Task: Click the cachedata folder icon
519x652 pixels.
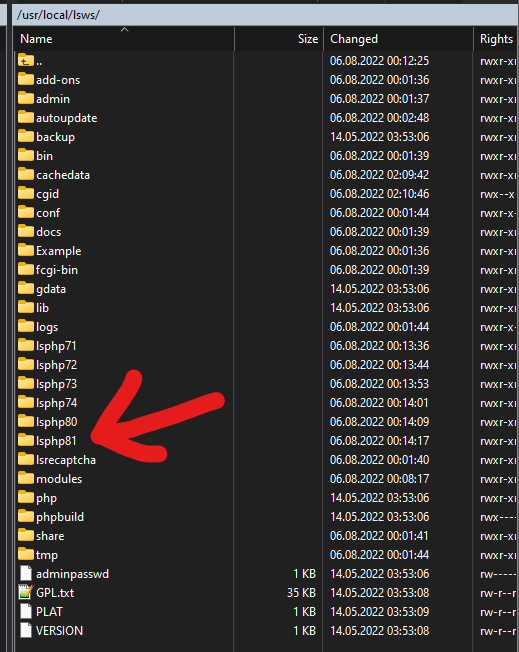Action: [26, 174]
